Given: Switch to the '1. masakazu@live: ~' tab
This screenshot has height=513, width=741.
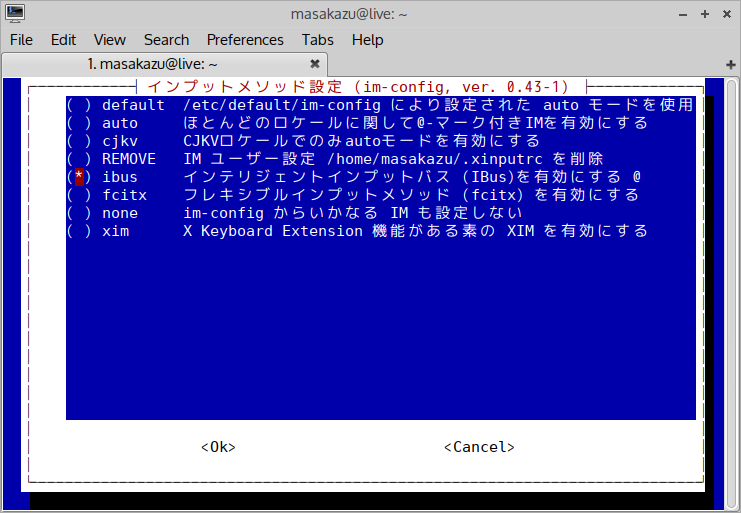Looking at the screenshot, I should (x=164, y=64).
